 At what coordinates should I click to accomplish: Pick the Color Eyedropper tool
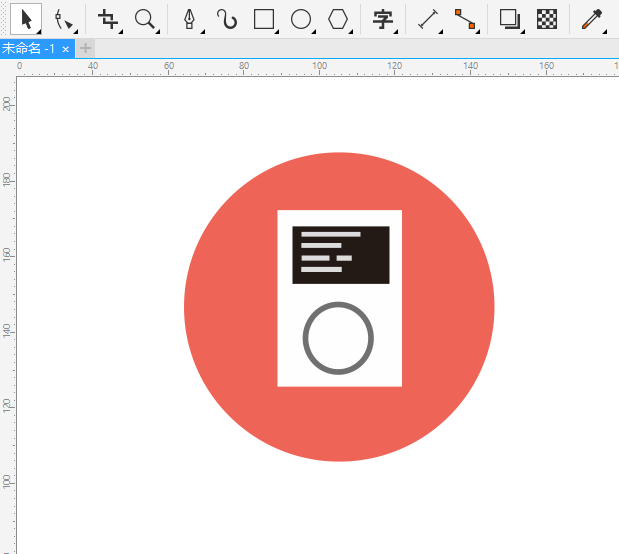[592, 19]
